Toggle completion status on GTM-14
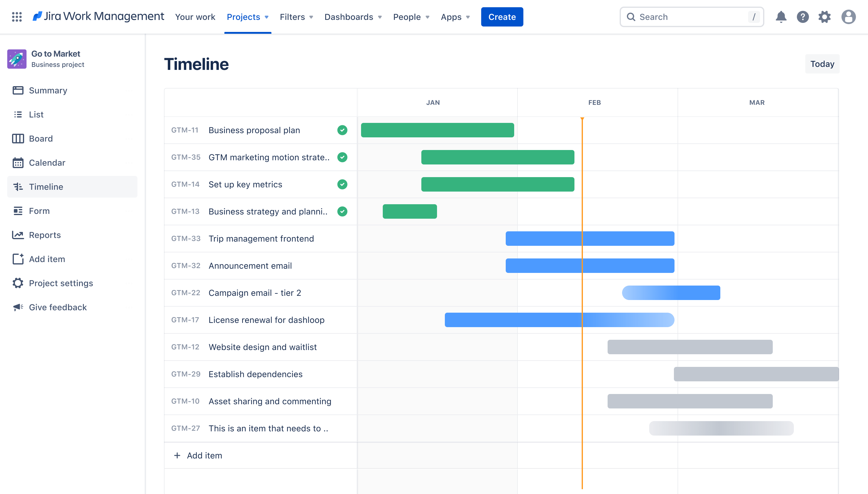Viewport: 868px width, 494px height. coord(342,184)
